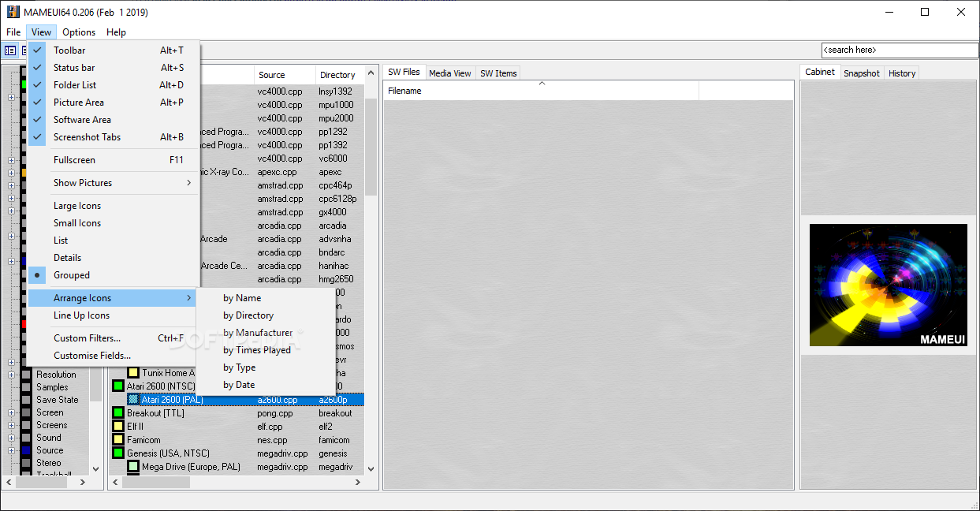Click the first view-mode toolbar icon
The width and height of the screenshot is (980, 511).
pos(10,50)
